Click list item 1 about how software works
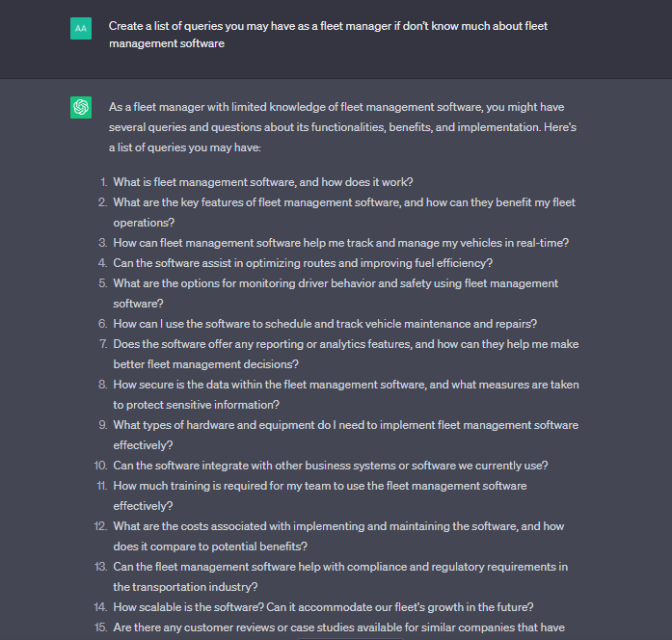672x640 pixels. click(262, 182)
